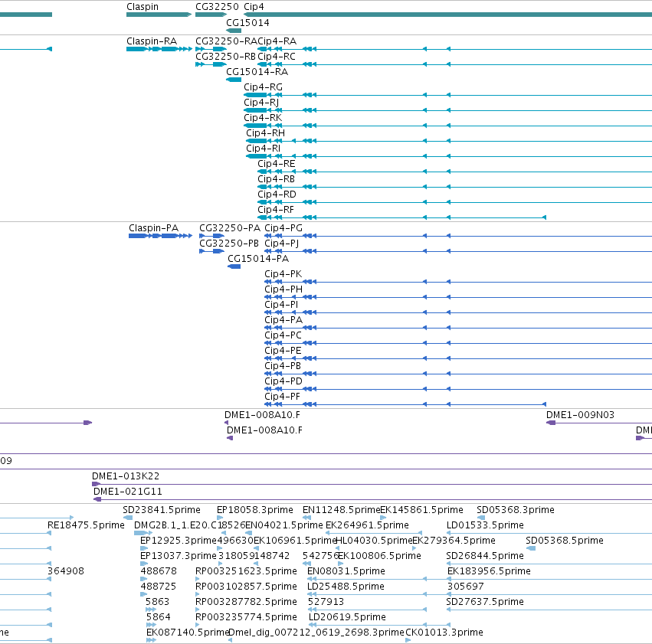This screenshot has width=652, height=644.
Task: Click the CG15014 gene label
Action: 247,23
